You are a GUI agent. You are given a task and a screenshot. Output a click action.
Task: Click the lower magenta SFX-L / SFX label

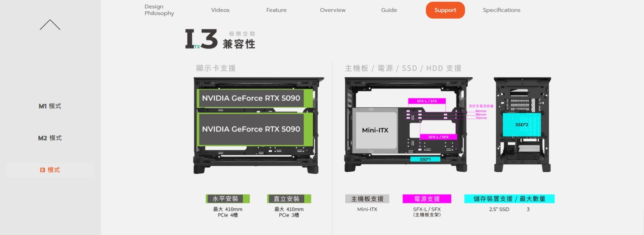point(438,137)
